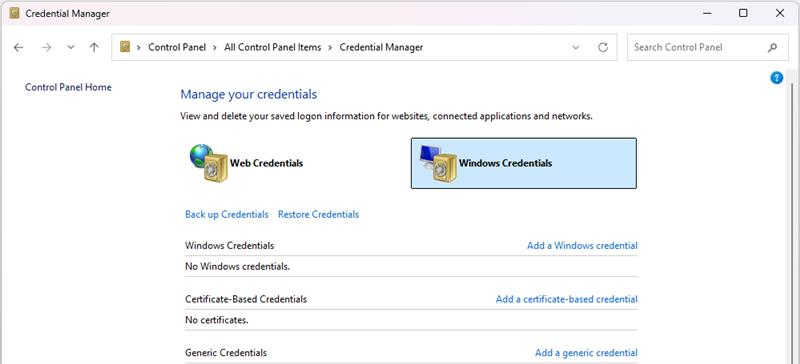800x364 pixels.
Task: Expand the address bar history dropdown
Action: [576, 47]
